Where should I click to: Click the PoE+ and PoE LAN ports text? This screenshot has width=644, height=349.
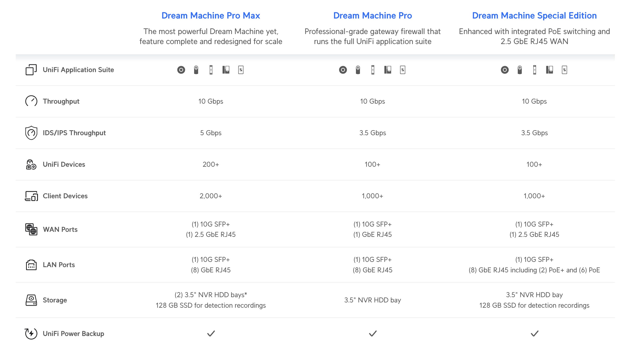pyautogui.click(x=534, y=270)
